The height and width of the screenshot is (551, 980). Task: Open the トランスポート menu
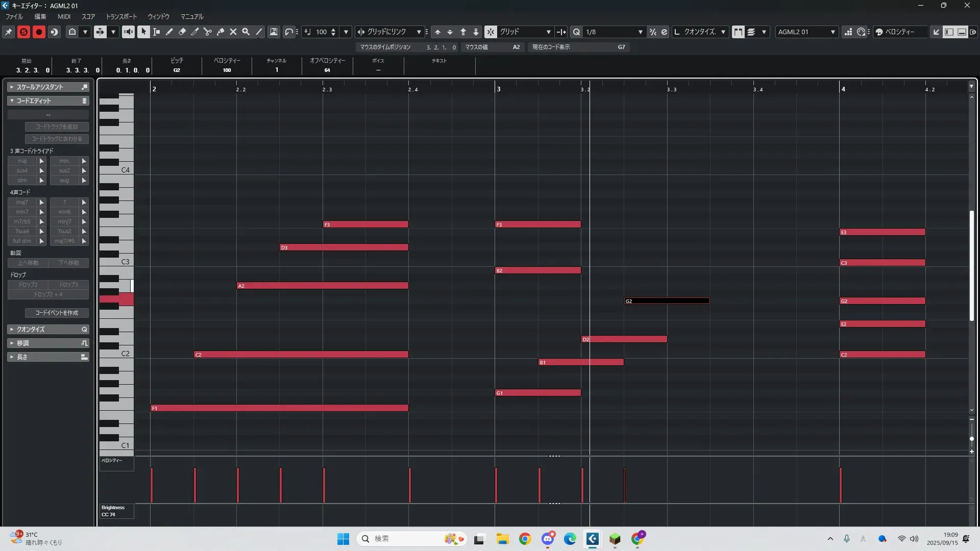pyautogui.click(x=121, y=16)
